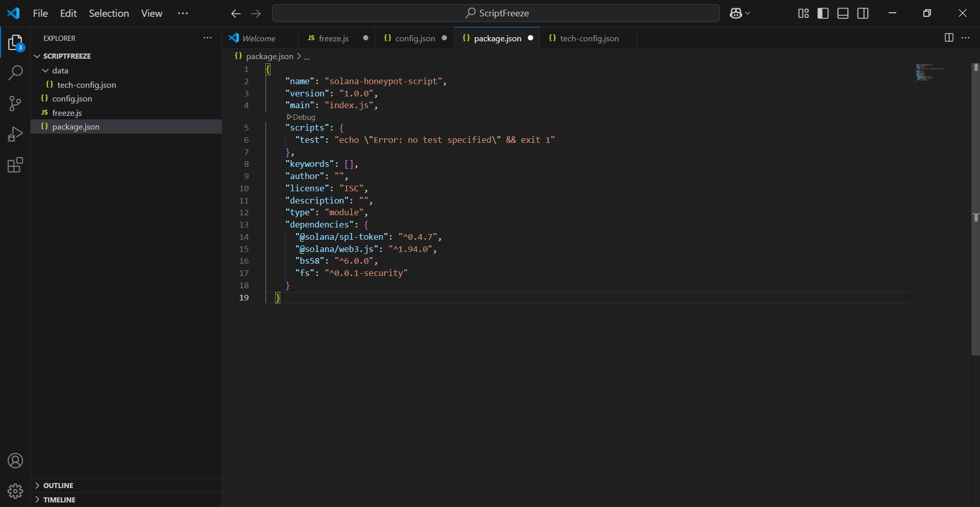Click the breadcrumb ellipsis after package.json
The height and width of the screenshot is (507, 980).
tap(307, 57)
